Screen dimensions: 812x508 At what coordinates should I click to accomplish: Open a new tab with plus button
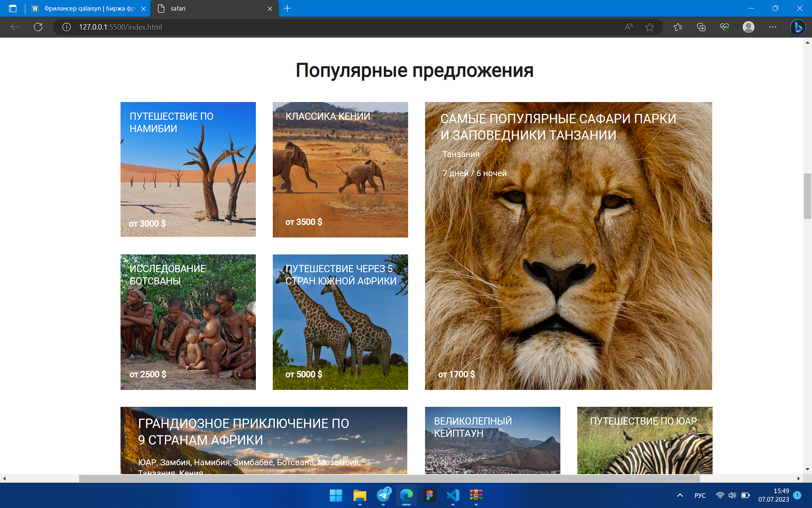(x=288, y=8)
